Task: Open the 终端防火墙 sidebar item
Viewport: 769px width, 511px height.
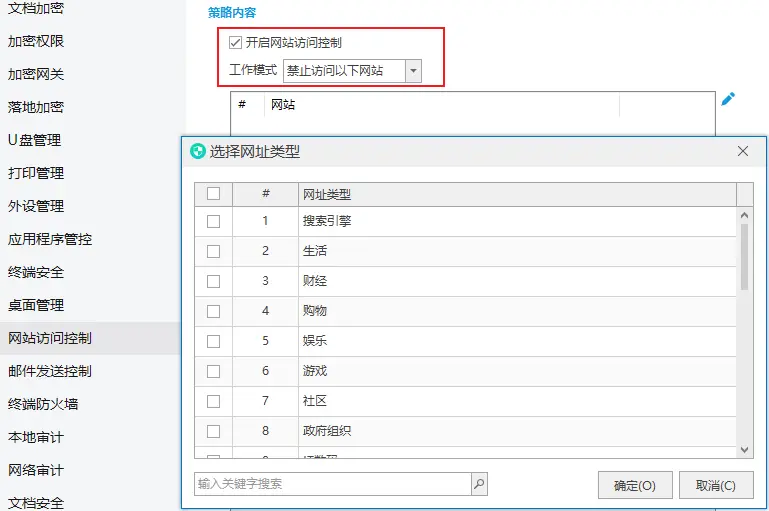Action: click(43, 404)
